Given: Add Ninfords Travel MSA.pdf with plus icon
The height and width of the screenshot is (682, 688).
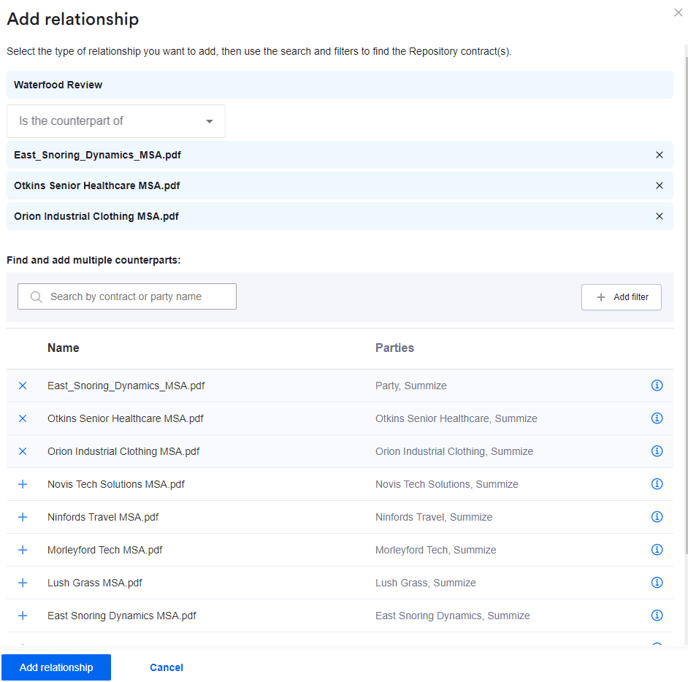Looking at the screenshot, I should click(23, 517).
